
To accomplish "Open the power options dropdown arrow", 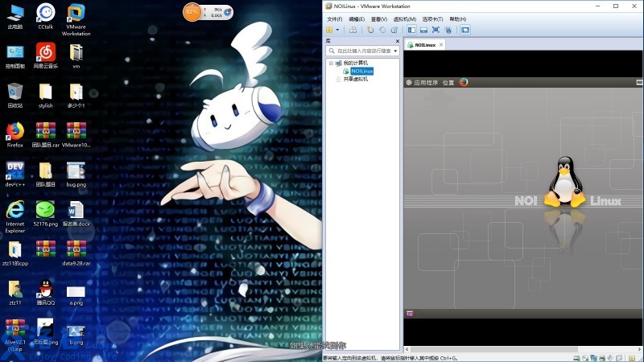I will tap(337, 30).
